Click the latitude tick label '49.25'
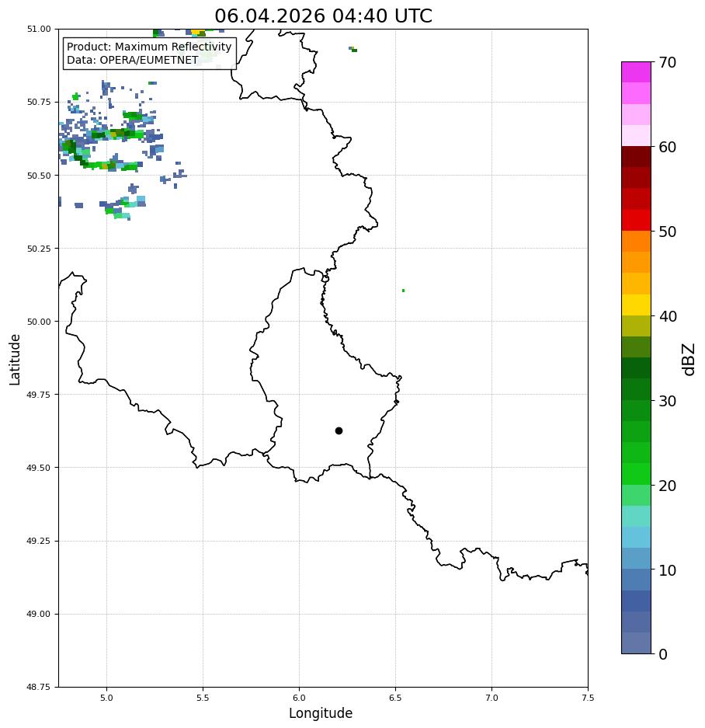The height and width of the screenshot is (728, 705). click(x=39, y=541)
